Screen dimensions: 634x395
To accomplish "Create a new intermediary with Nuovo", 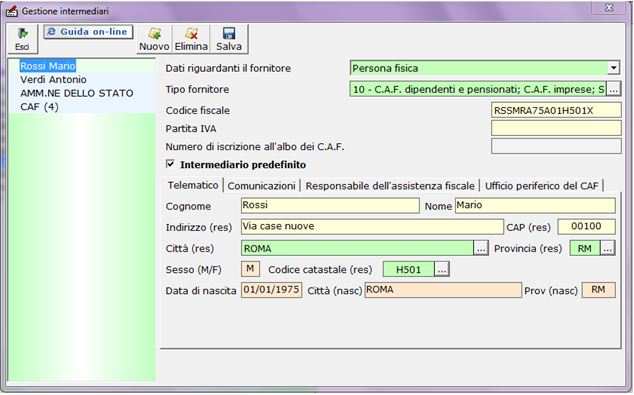I will pyautogui.click(x=154, y=39).
